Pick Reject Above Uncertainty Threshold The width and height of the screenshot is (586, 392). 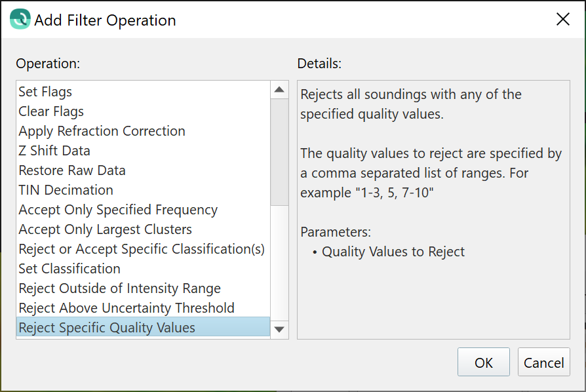click(127, 308)
